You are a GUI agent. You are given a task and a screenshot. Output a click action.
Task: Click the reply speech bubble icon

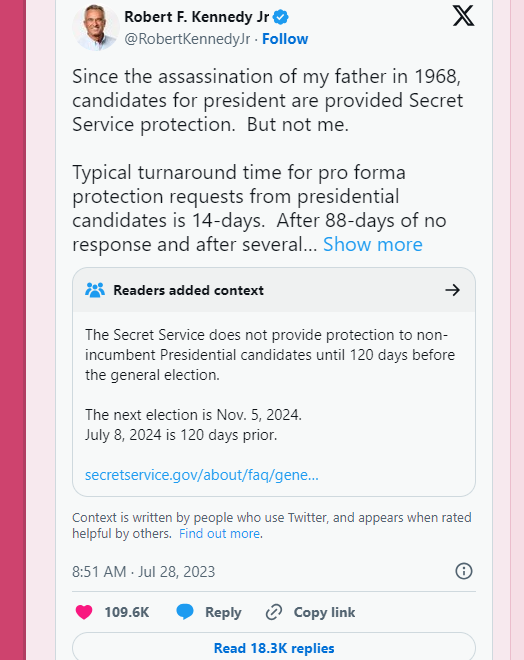pyautogui.click(x=185, y=612)
